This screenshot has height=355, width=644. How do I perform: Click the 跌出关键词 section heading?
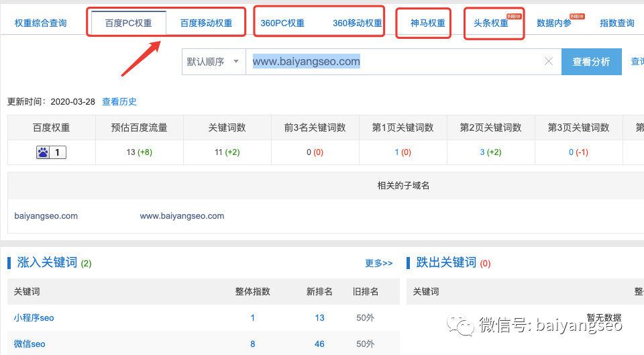tap(446, 262)
